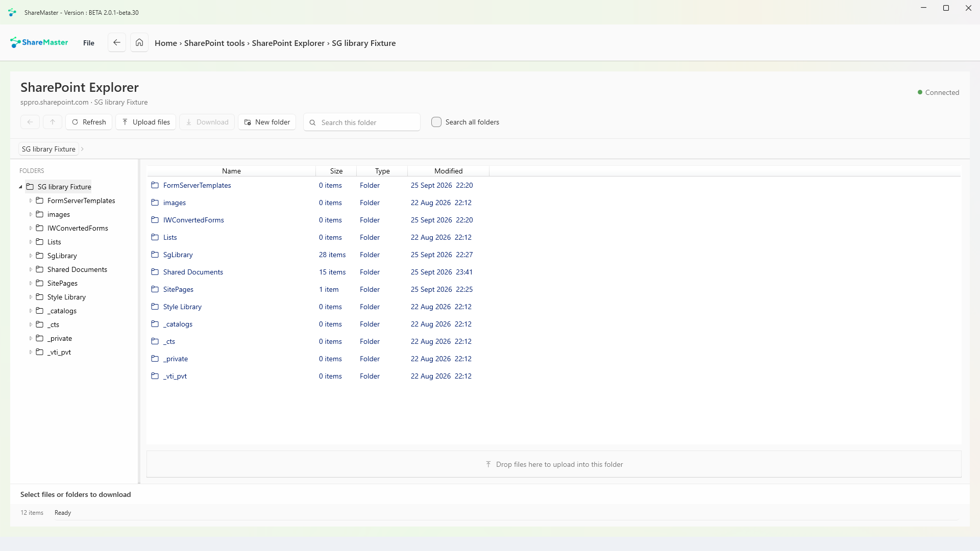Click folder icon of IWConvertedForms row in file list

(x=155, y=220)
